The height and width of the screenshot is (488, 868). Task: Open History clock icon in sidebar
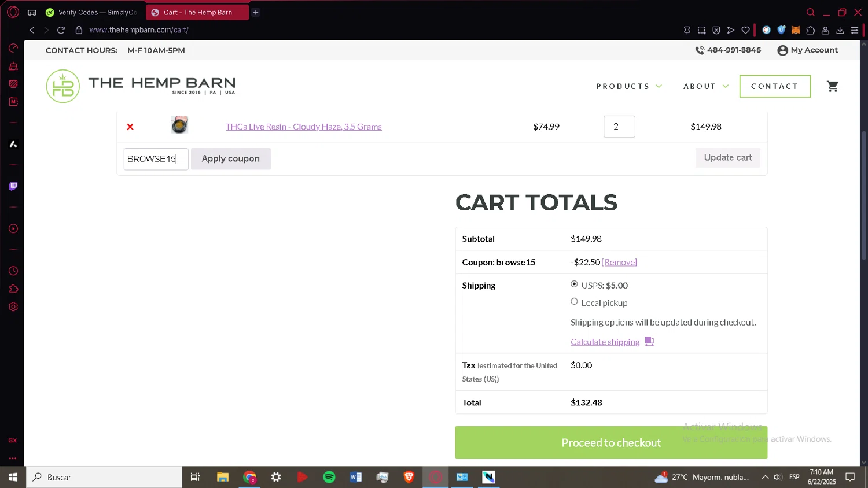coord(13,271)
